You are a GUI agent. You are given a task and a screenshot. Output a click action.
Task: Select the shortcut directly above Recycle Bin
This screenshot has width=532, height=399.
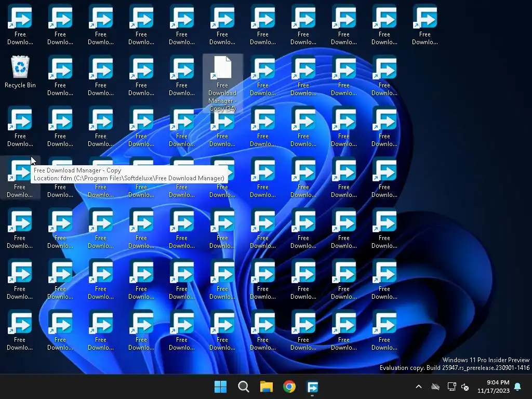(20, 25)
